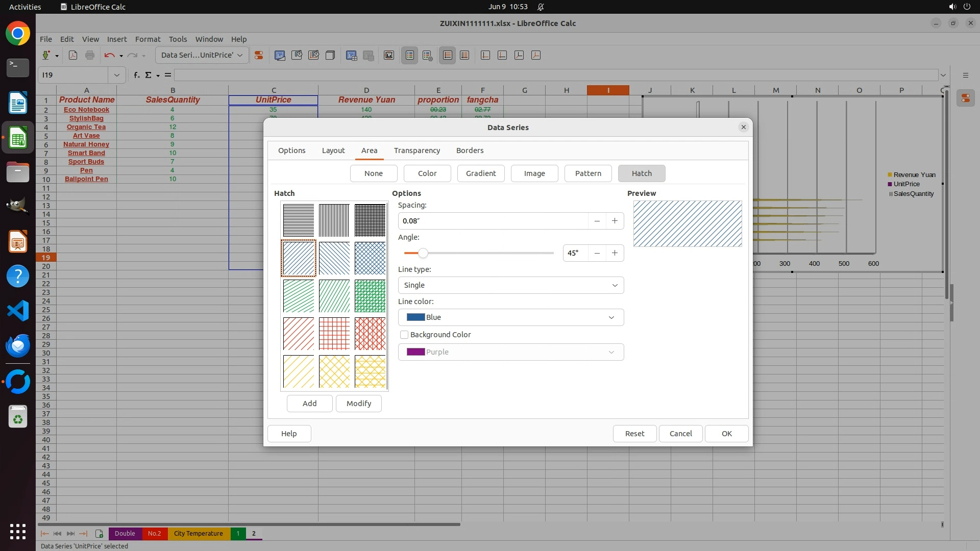Switch to the Transparency tab

[x=416, y=151]
